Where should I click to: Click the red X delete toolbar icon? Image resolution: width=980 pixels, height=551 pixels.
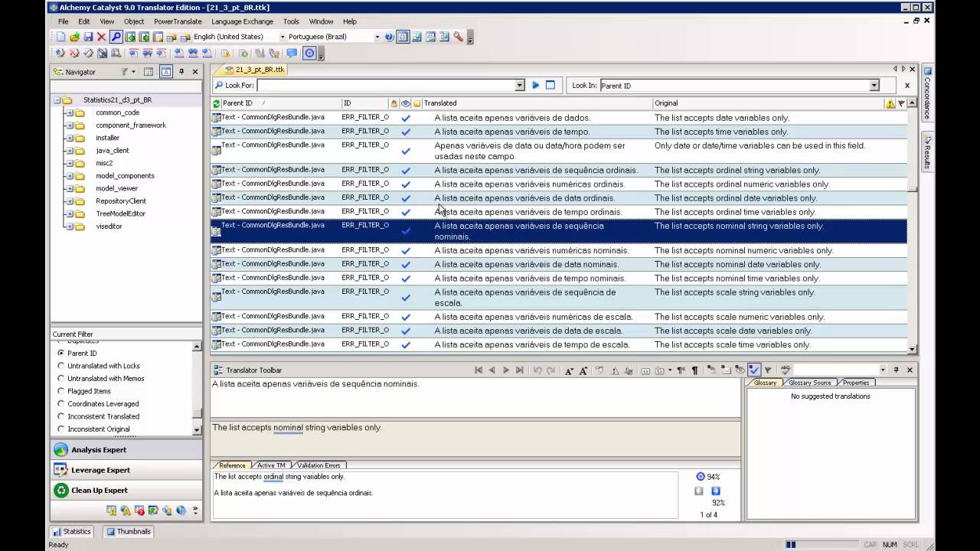(101, 37)
